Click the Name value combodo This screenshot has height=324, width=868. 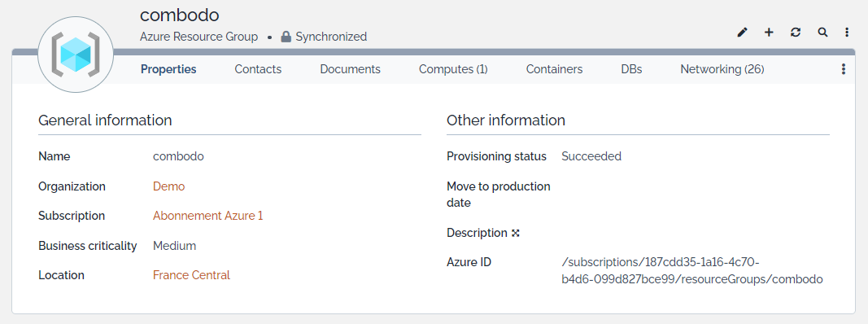click(x=178, y=156)
